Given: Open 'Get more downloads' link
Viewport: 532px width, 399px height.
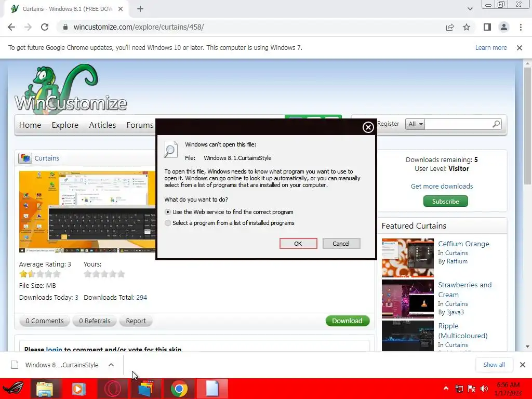Looking at the screenshot, I should pyautogui.click(x=442, y=187).
